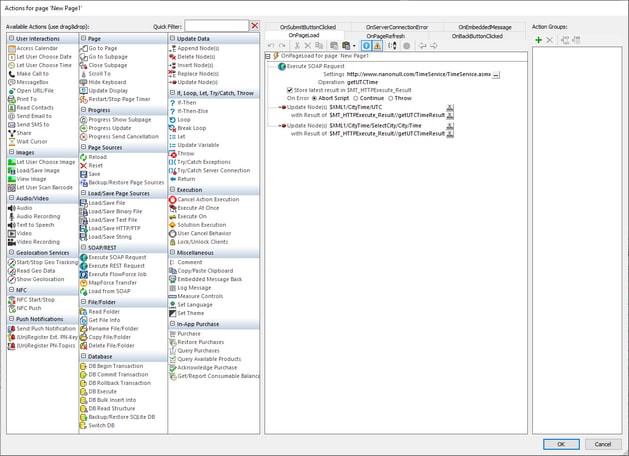The image size is (629, 456).
Task: Collapse the Database group
Action: [83, 356]
